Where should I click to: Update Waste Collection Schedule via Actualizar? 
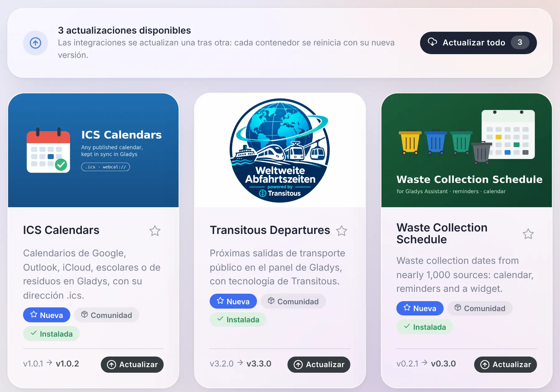point(506,364)
